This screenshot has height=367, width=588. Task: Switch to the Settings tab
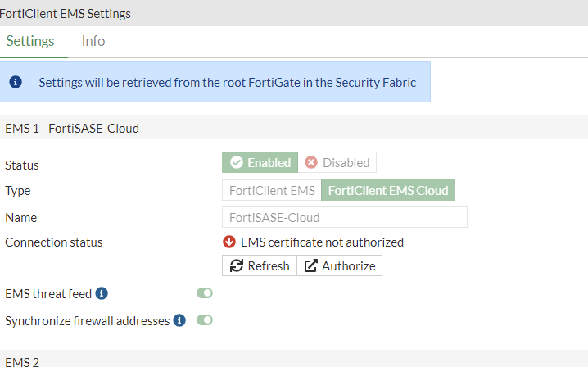click(x=30, y=41)
